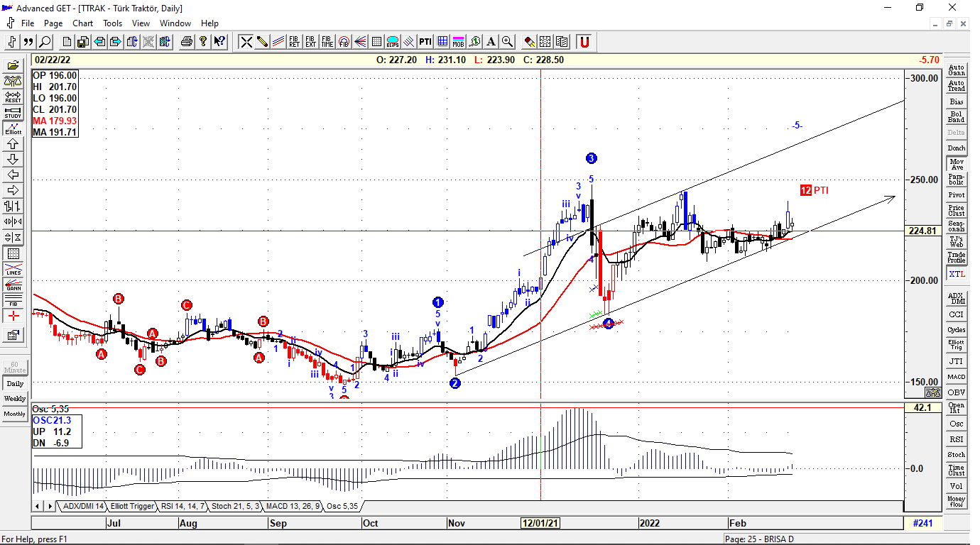The image size is (980, 545).
Task: Choose the Ellipse tool in toolbar
Action: coord(393,42)
